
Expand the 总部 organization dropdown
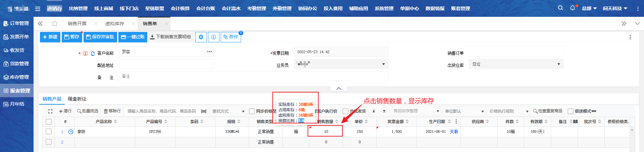coord(589,8)
